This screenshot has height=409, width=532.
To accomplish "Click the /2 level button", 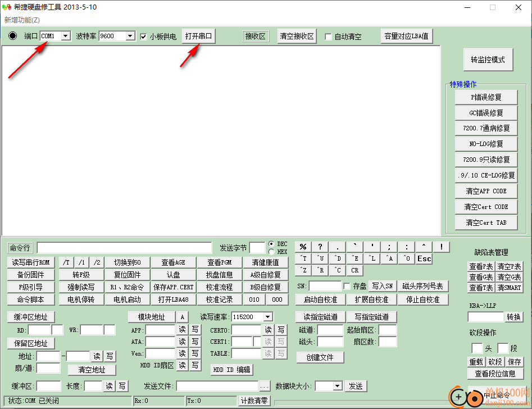I will (x=97, y=262).
